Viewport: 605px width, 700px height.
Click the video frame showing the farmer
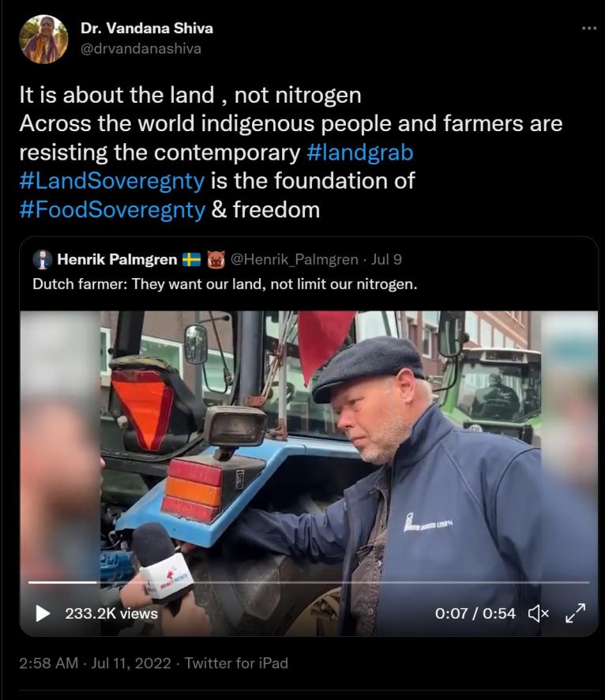309,446
